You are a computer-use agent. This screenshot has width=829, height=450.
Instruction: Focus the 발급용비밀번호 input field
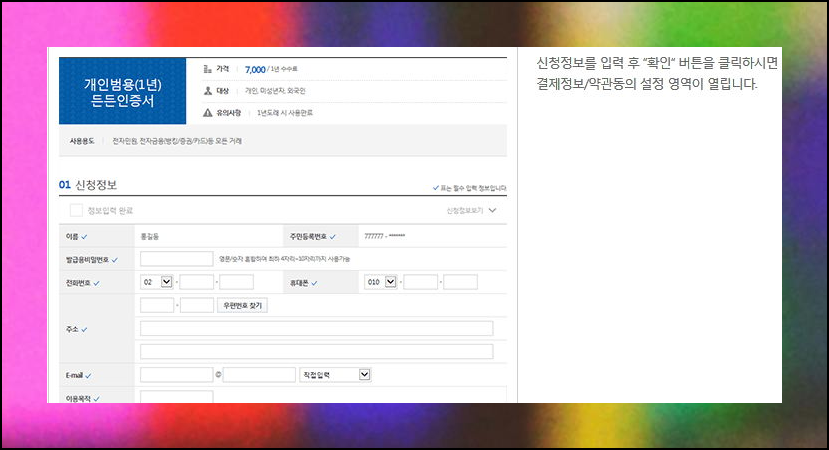tap(177, 259)
